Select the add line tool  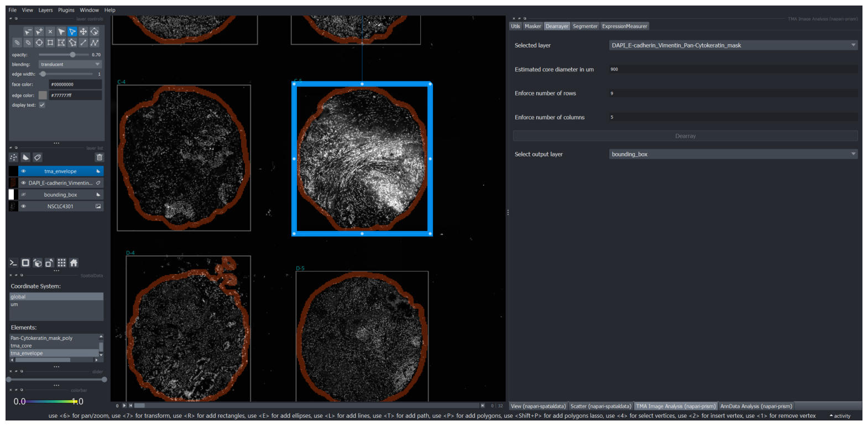(83, 43)
